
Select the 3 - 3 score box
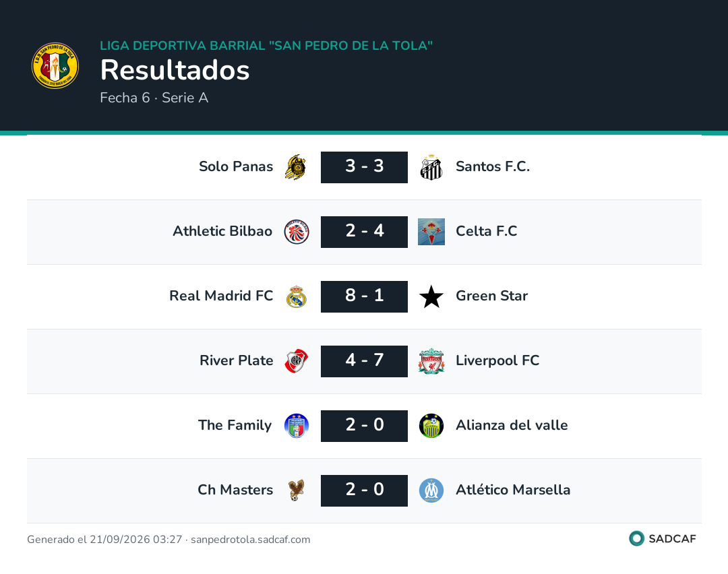364,167
